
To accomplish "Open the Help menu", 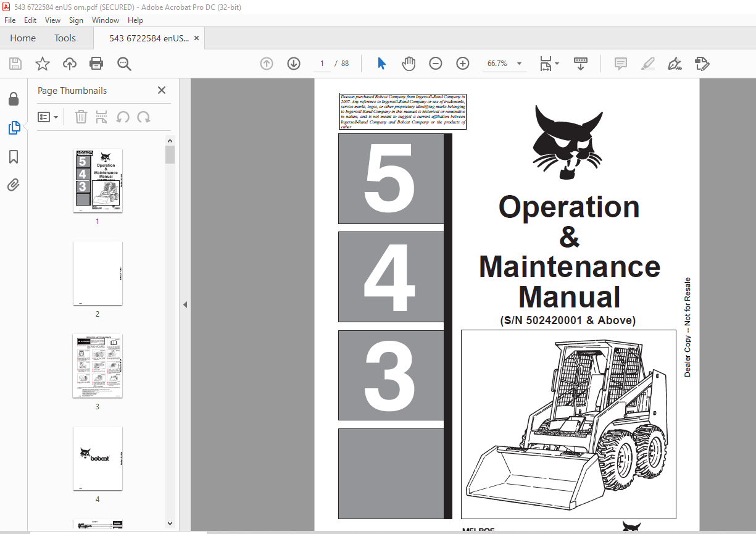I will coord(135,20).
